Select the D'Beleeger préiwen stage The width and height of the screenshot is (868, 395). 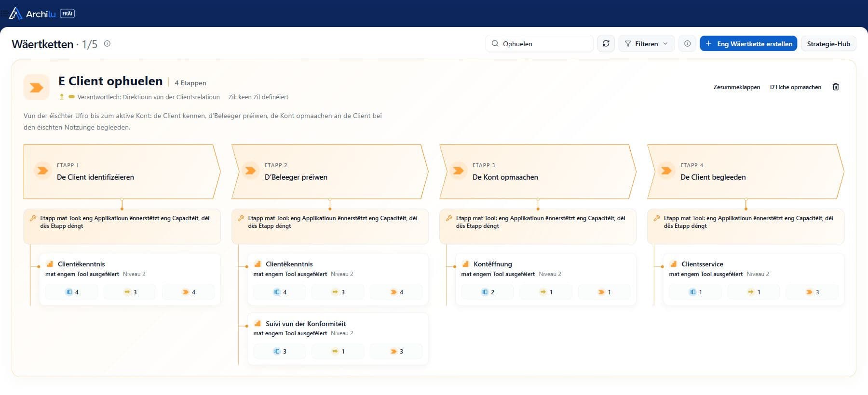point(330,171)
